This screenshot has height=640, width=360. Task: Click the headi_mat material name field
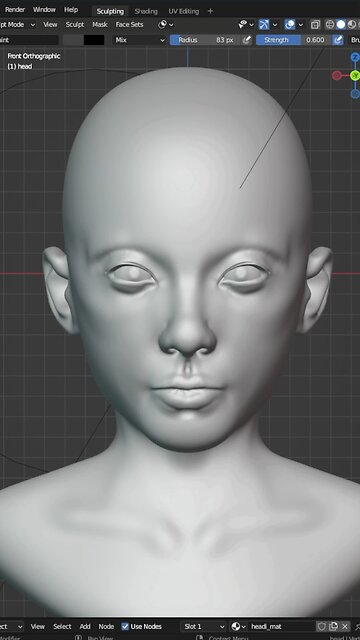(282, 626)
